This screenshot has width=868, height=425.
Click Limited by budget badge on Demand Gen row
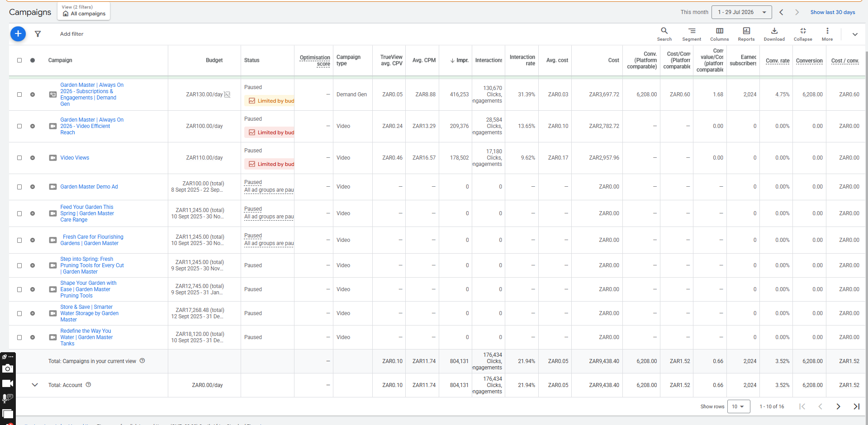coord(270,101)
